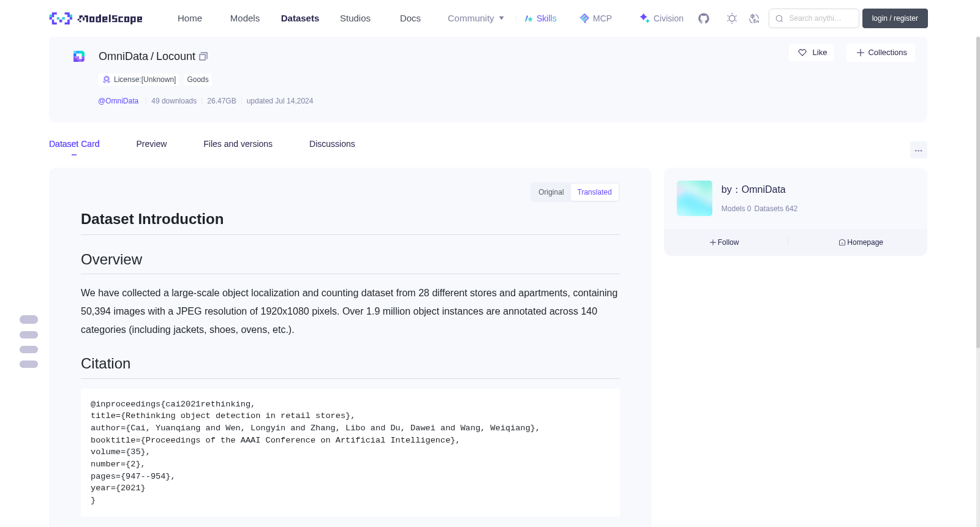Image resolution: width=980 pixels, height=527 pixels.
Task: Open the Models section
Action: pyautogui.click(x=245, y=18)
